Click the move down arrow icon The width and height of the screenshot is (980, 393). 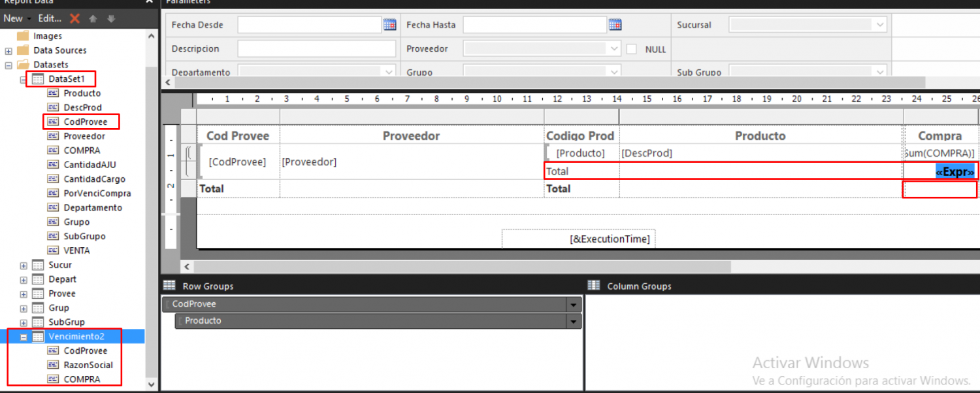[111, 18]
